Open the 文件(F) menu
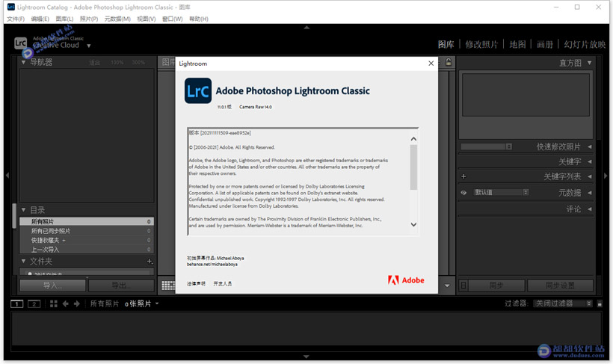The width and height of the screenshot is (613, 364). point(15,19)
